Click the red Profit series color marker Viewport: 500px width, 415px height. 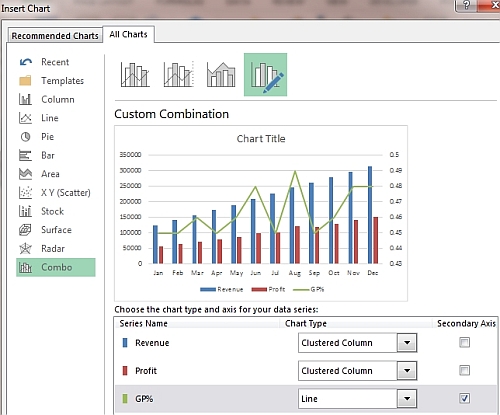click(x=125, y=371)
